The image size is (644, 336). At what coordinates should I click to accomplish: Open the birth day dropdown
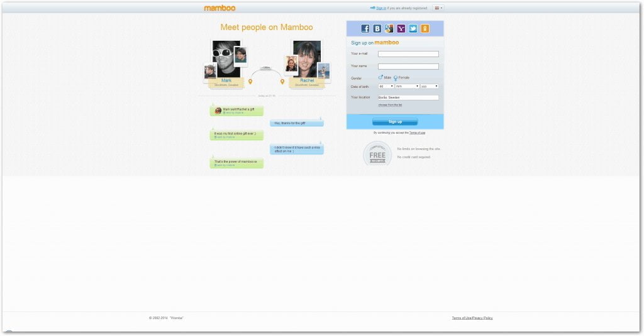pyautogui.click(x=386, y=86)
